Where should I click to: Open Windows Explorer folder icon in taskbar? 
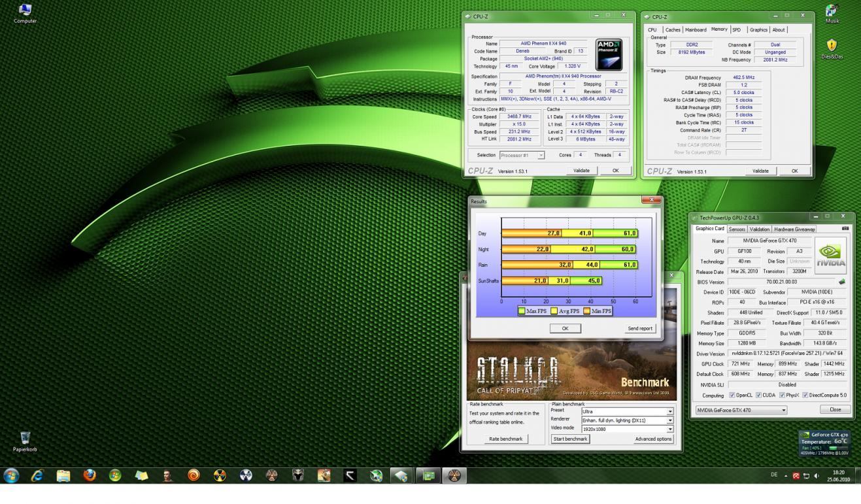63,476
